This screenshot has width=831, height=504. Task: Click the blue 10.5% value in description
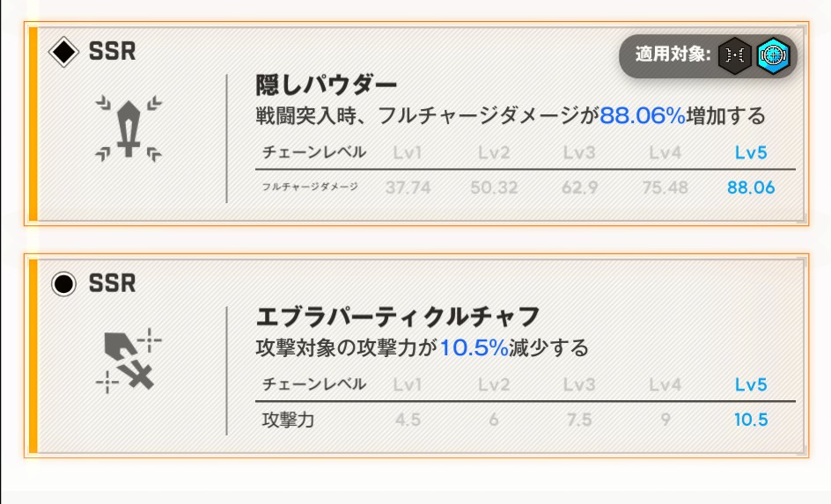pos(474,347)
